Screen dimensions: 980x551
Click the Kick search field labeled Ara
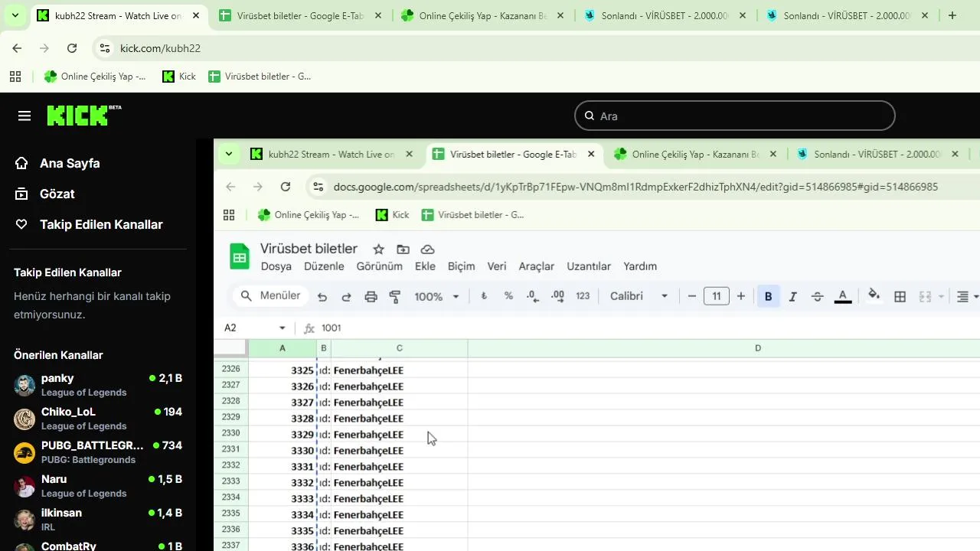pos(735,116)
